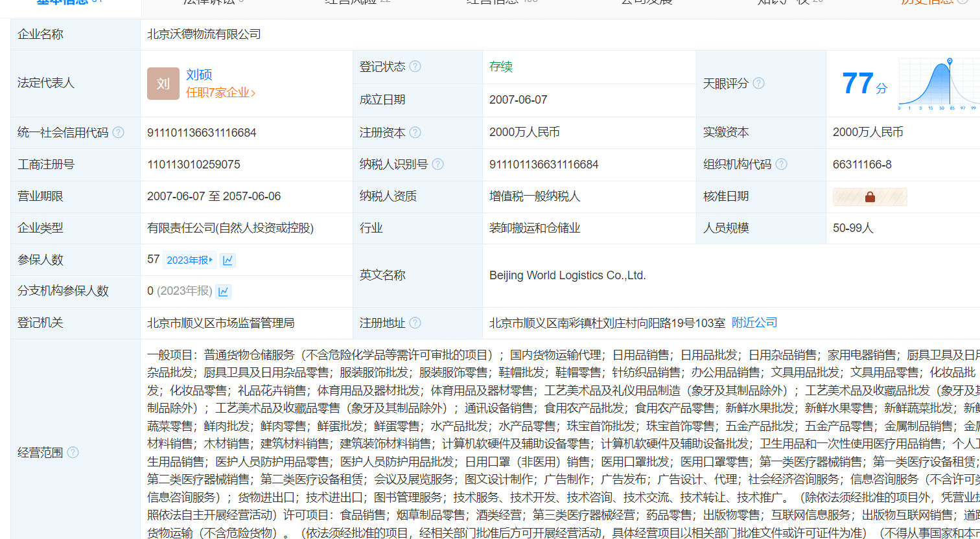Click the 77分 score value
The image size is (980, 539).
(865, 84)
